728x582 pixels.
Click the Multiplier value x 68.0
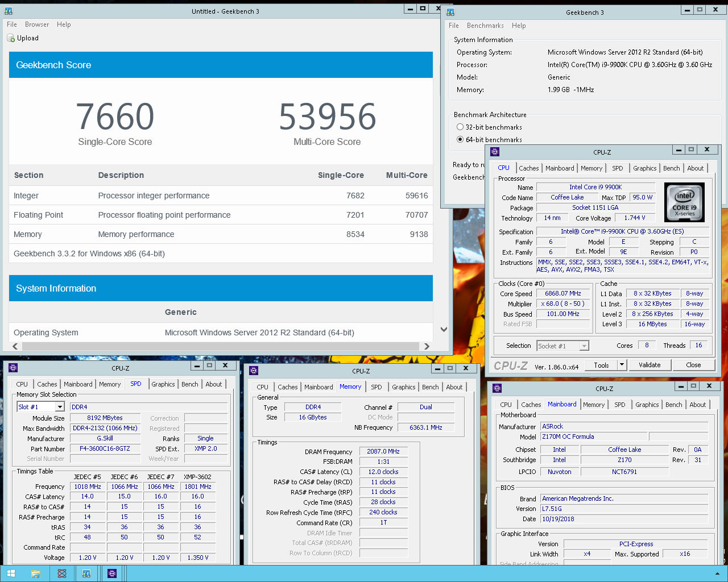(563, 304)
